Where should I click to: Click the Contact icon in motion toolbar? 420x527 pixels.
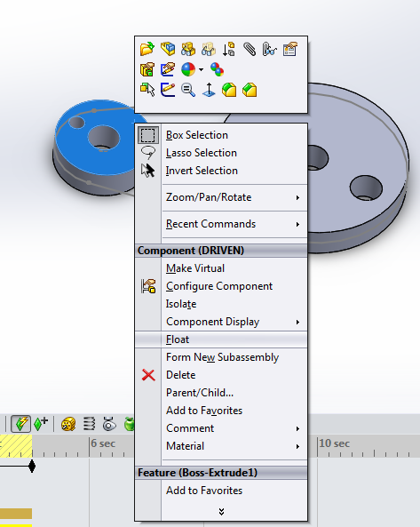tap(109, 424)
